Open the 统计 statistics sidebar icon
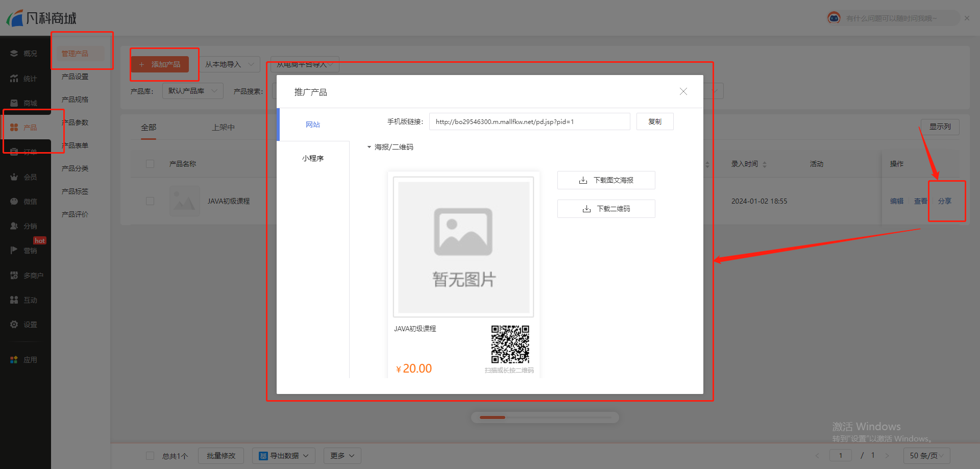The width and height of the screenshot is (980, 469). click(14, 78)
